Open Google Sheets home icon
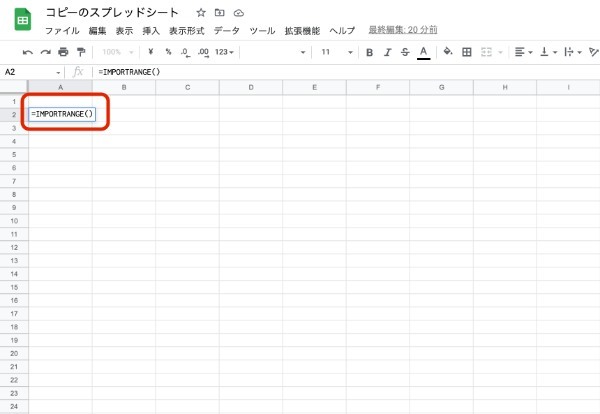Viewport: 600px width, 414px height. pos(23,19)
